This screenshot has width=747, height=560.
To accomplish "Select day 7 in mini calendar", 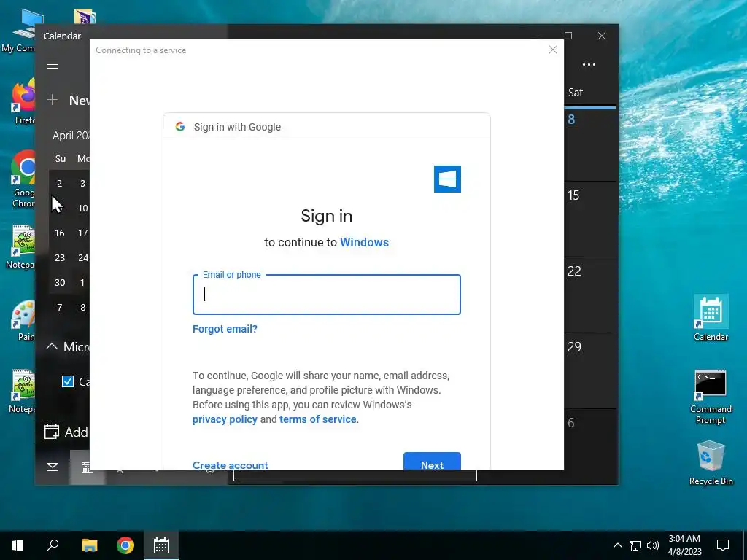I will pos(60,307).
